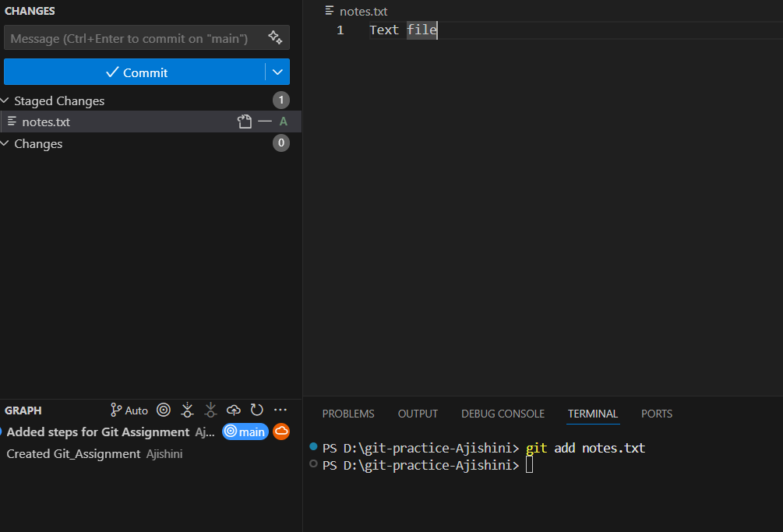
Task: Click the Fetch icon in Graph toolbar
Action: click(187, 410)
